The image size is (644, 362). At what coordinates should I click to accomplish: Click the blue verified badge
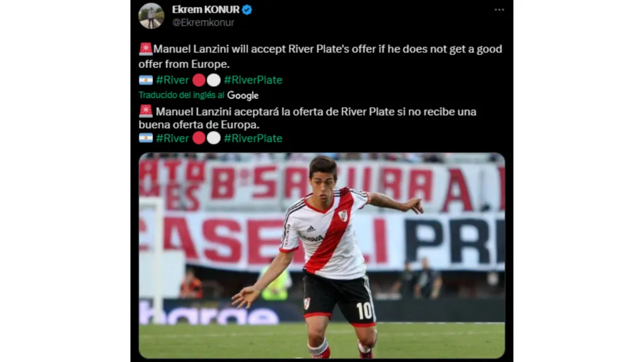point(247,9)
